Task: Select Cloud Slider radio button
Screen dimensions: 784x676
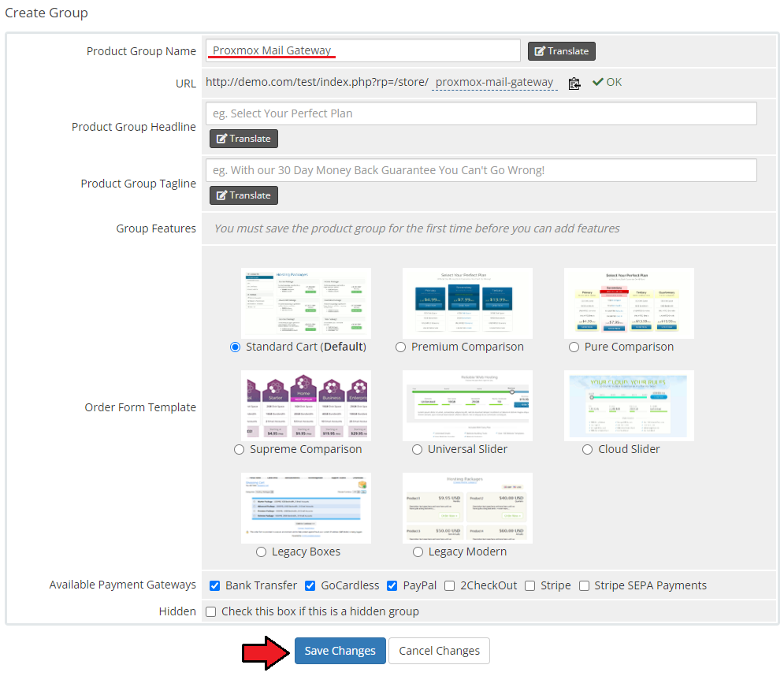Action: coord(588,450)
